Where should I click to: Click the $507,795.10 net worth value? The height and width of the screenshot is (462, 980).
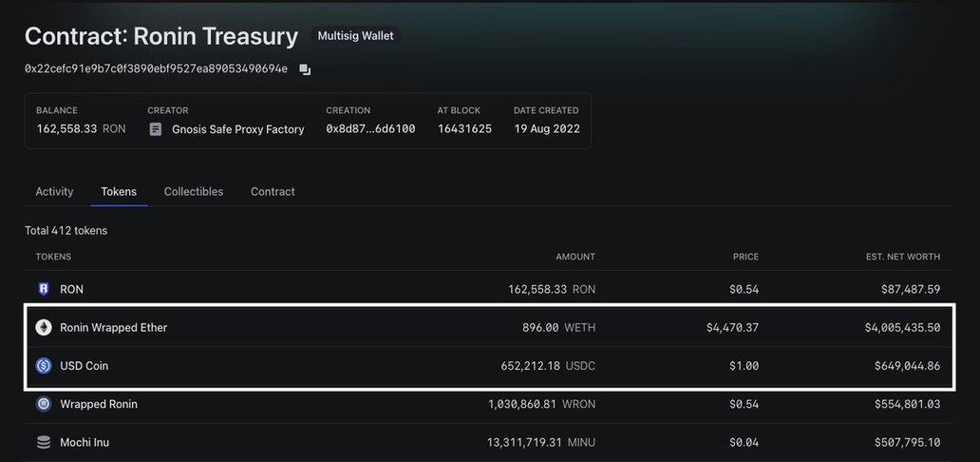[908, 443]
